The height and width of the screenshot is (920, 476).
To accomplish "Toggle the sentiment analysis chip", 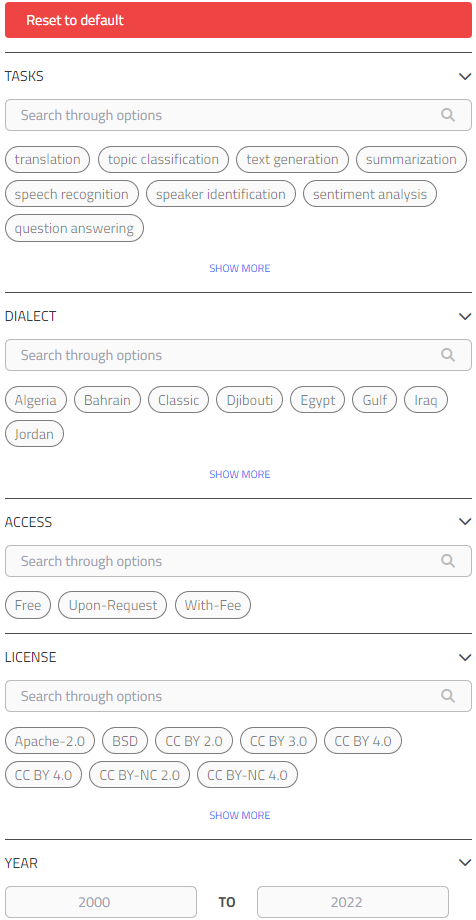I will [370, 194].
